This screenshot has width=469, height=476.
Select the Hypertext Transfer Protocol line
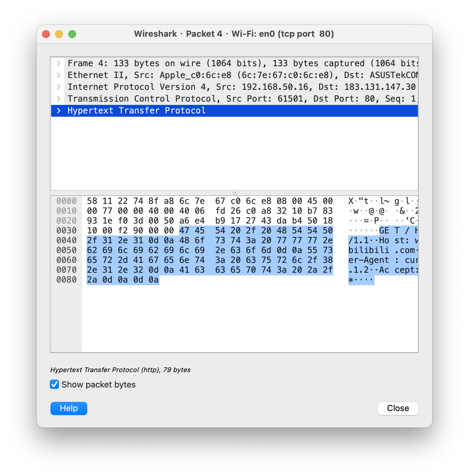coord(234,110)
